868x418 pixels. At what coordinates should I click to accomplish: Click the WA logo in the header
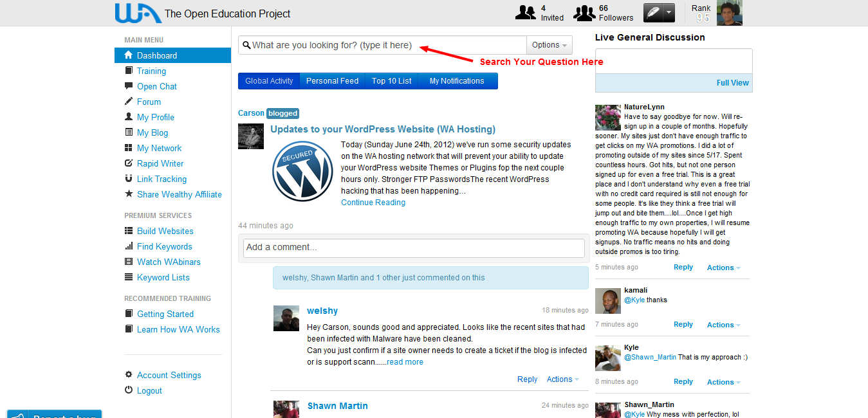(x=138, y=13)
